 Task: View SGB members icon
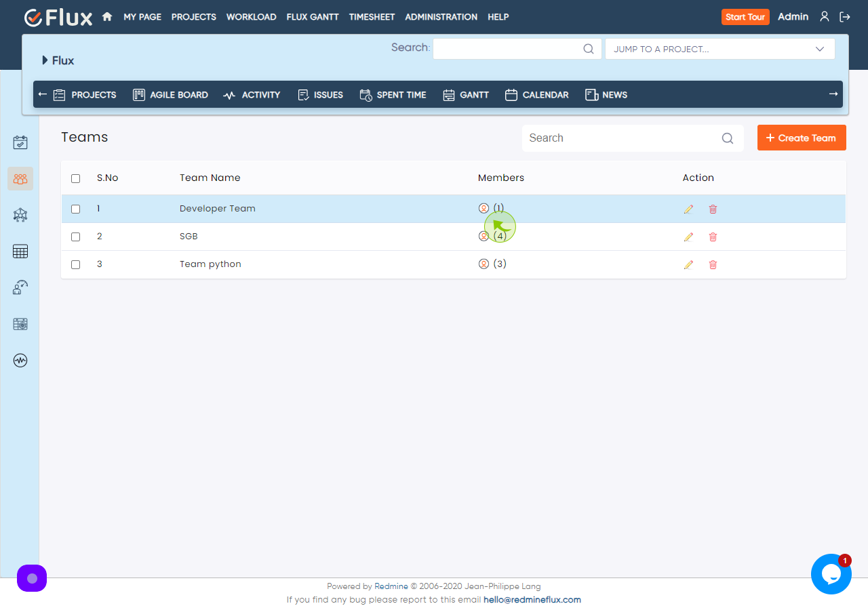coord(484,237)
